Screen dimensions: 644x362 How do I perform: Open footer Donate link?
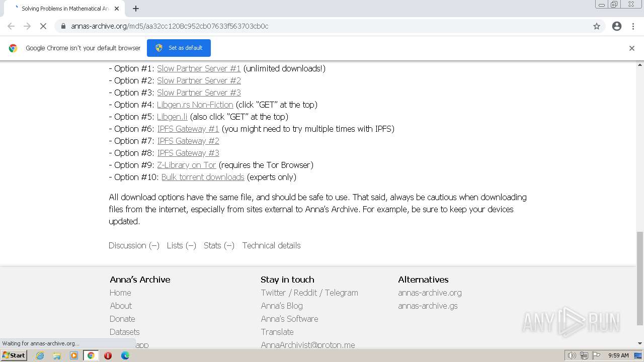122,319
